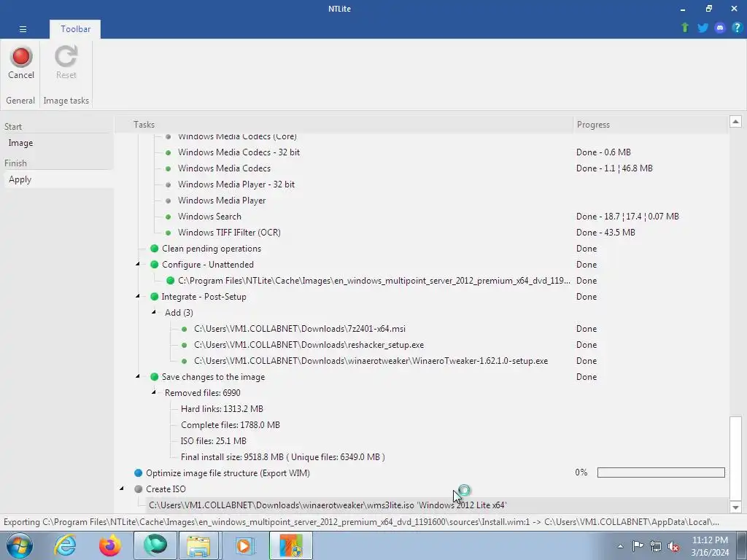Select Windows Media Codecs - 32 bit row
747x560 pixels.
(239, 152)
